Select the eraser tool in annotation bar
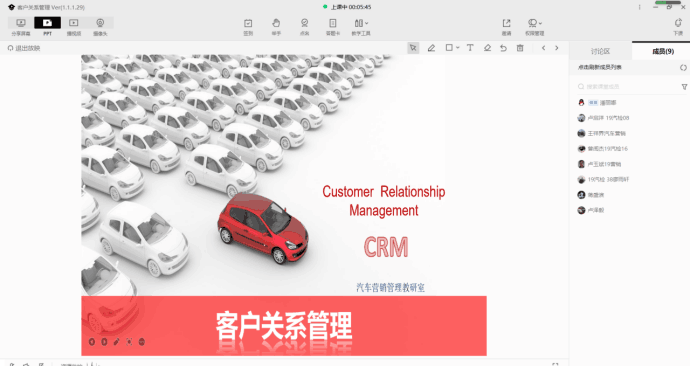The image size is (691, 366). [487, 48]
